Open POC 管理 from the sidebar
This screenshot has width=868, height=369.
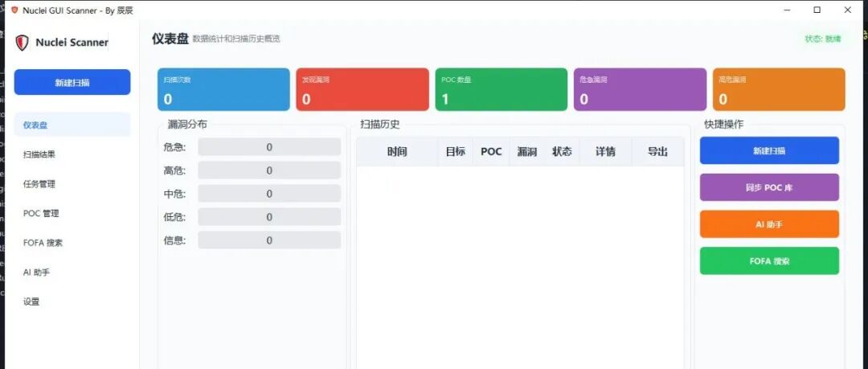72,213
